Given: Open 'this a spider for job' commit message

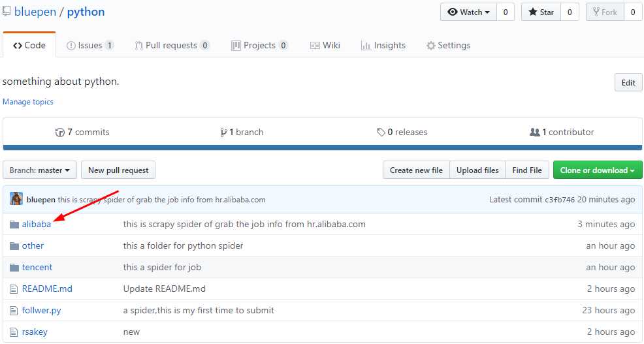Looking at the screenshot, I should (162, 267).
